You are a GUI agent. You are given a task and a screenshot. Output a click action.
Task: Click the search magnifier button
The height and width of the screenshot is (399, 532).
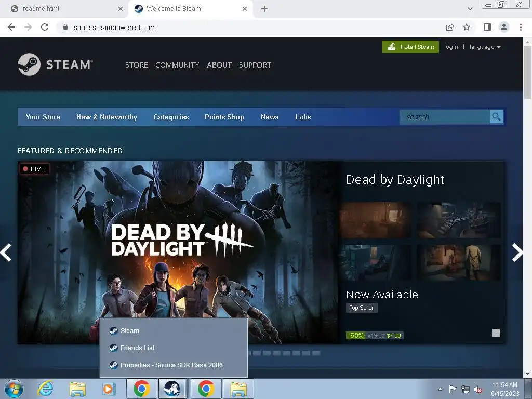(x=496, y=117)
